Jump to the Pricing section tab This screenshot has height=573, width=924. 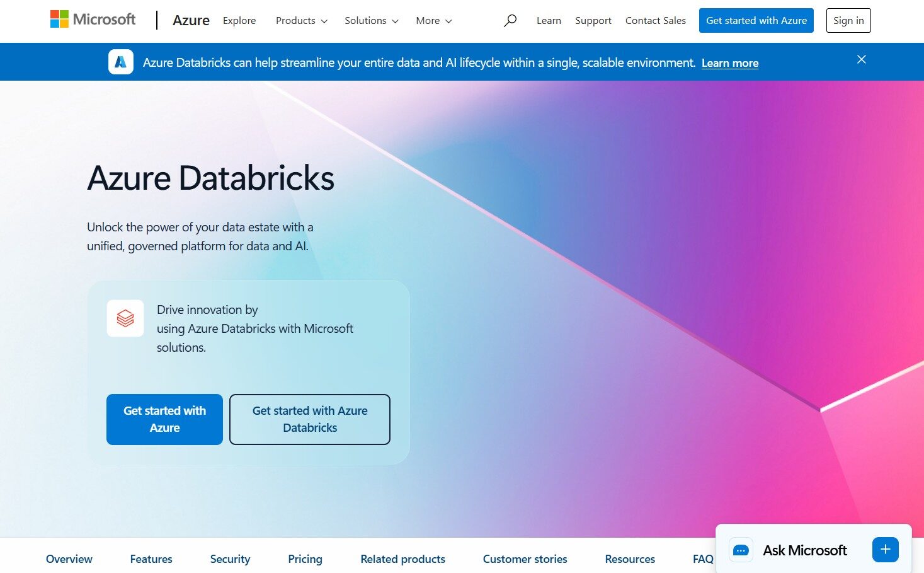pos(305,559)
